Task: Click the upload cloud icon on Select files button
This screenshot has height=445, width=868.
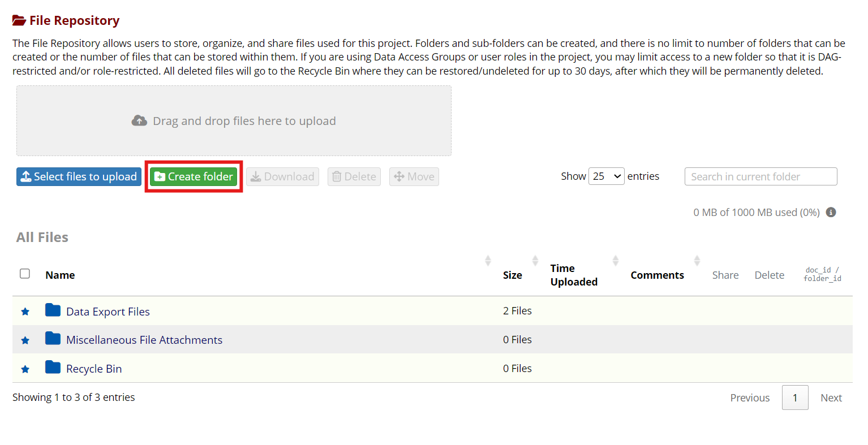Action: [25, 176]
